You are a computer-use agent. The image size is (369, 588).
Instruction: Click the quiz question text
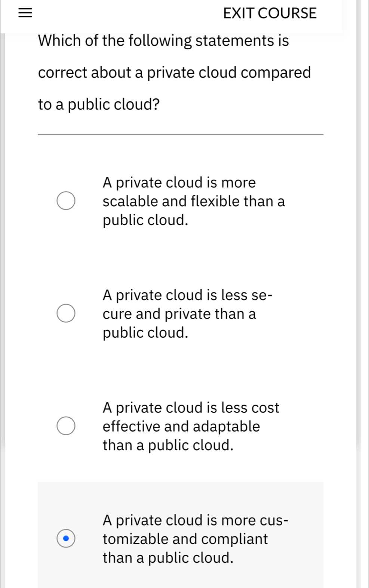click(x=174, y=72)
